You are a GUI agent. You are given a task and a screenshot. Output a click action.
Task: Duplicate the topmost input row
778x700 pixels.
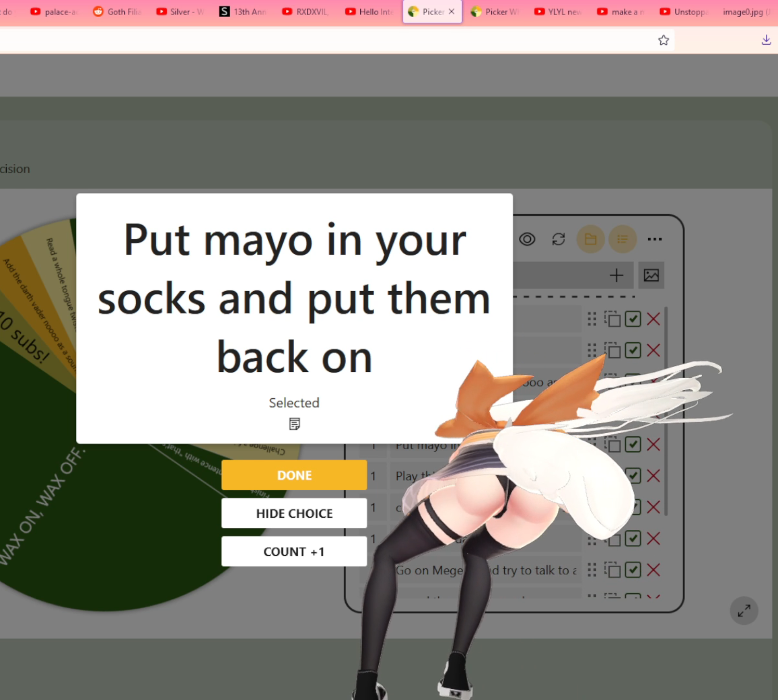point(613,319)
